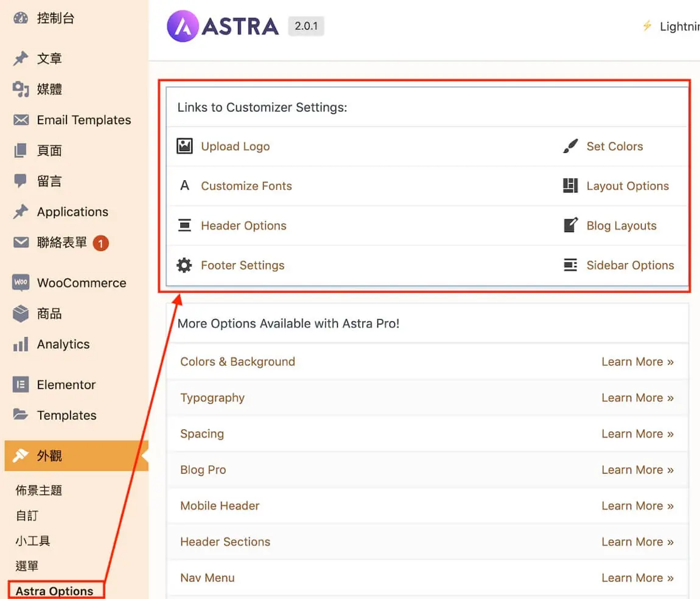Click the Mobile Header module link

point(220,506)
